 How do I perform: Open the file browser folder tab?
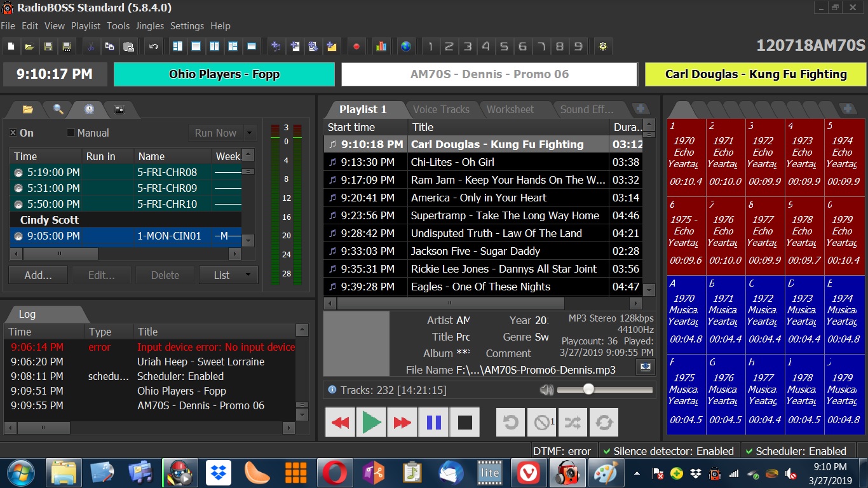point(28,109)
